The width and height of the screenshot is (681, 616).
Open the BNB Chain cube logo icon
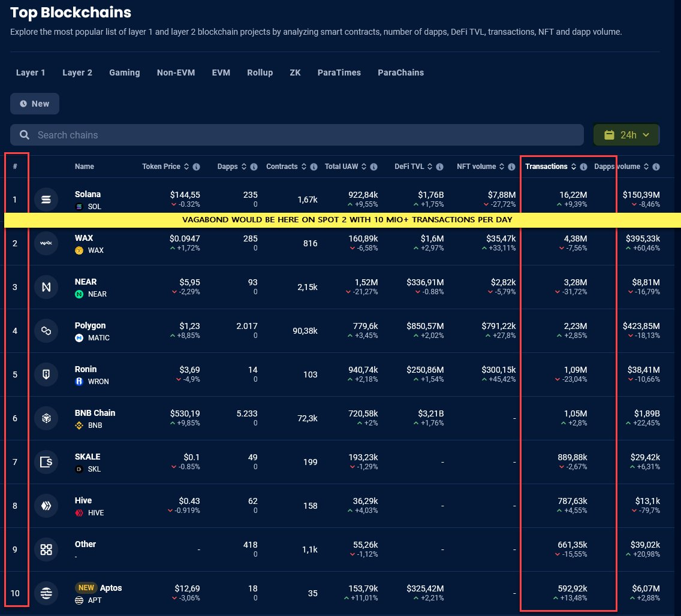(46, 418)
